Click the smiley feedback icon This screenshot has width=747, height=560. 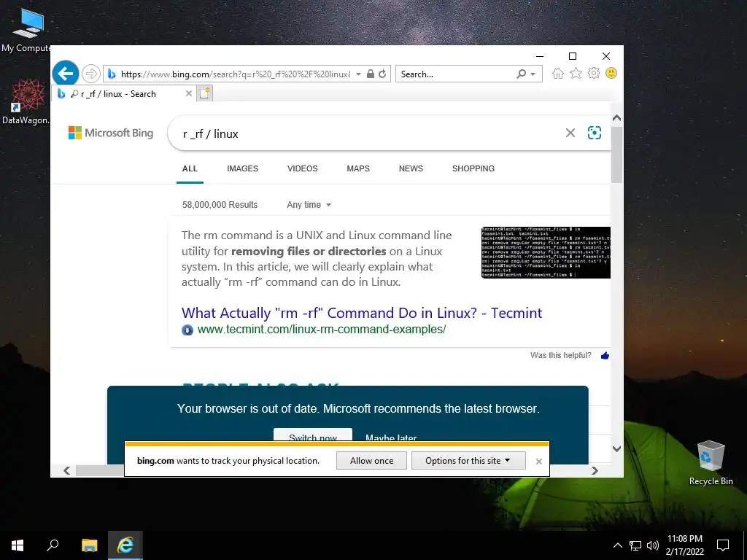tap(611, 73)
